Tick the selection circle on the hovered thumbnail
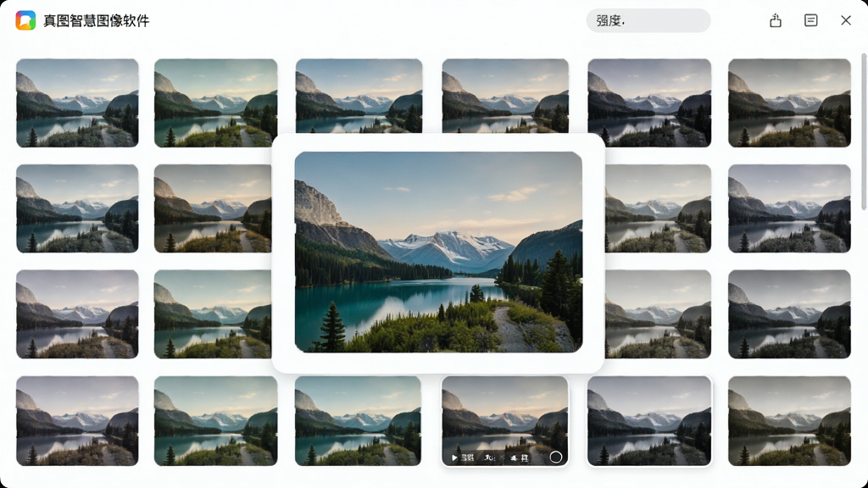Viewport: 868px width, 488px height. (x=556, y=457)
